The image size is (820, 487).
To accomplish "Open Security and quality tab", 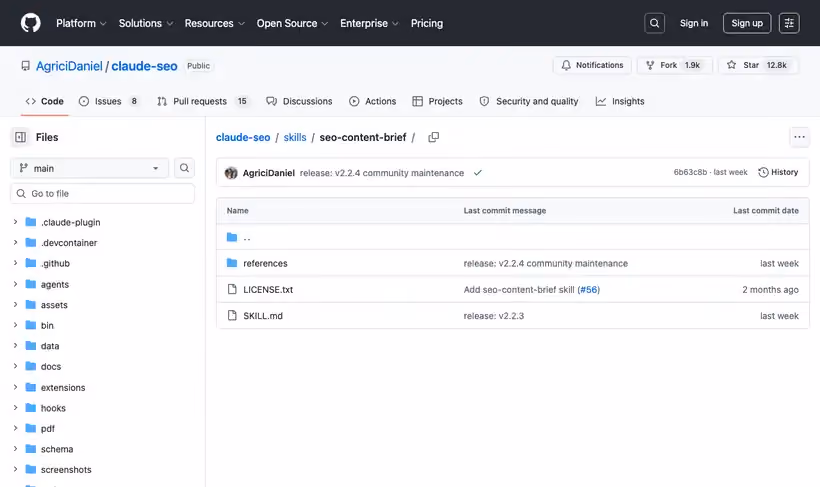I will (529, 101).
